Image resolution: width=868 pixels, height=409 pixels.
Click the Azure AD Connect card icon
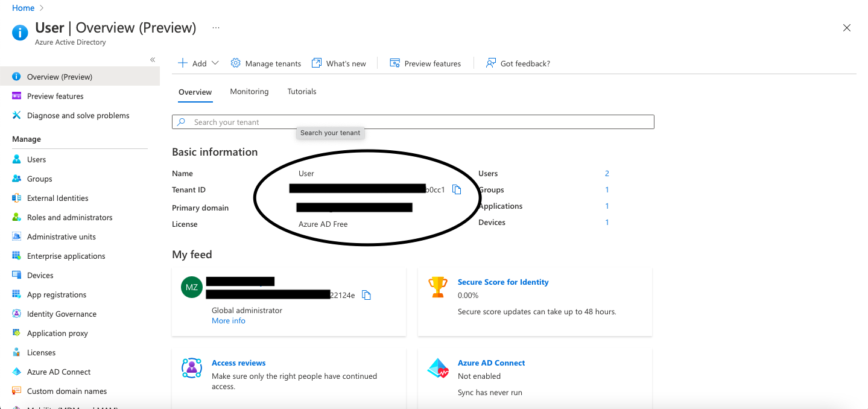(438, 368)
